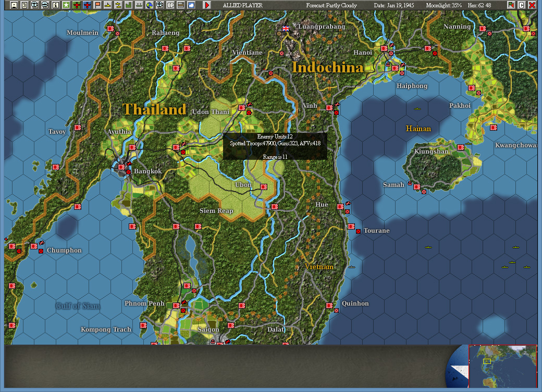This screenshot has height=392, width=542.
Task: Select the Japanese flag near Kwangchowan
Action: [x=494, y=128]
